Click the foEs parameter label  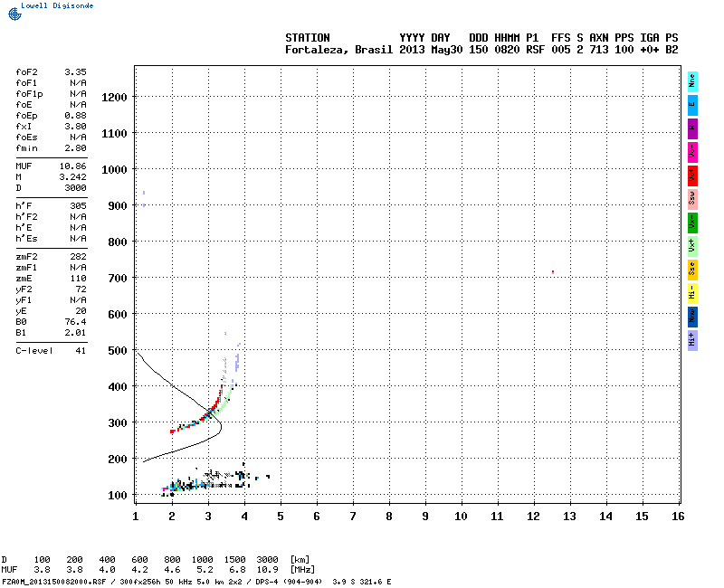(x=26, y=138)
